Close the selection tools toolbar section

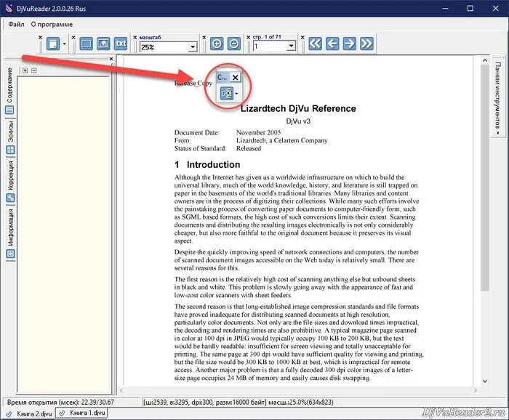73,37
